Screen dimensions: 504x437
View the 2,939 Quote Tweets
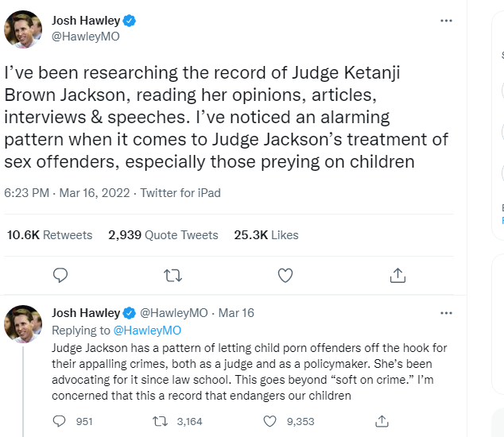point(163,234)
